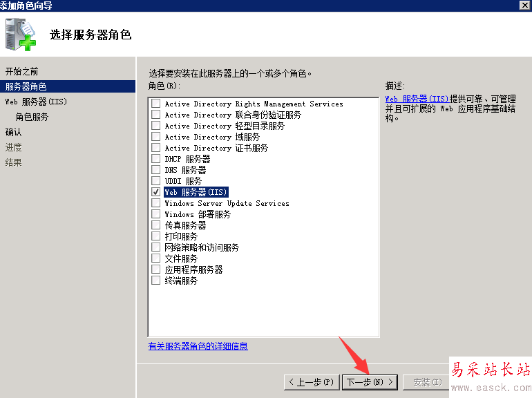Select Web 服务器(IIS) highlighted role label
This screenshot has width=532, height=398.
[196, 192]
